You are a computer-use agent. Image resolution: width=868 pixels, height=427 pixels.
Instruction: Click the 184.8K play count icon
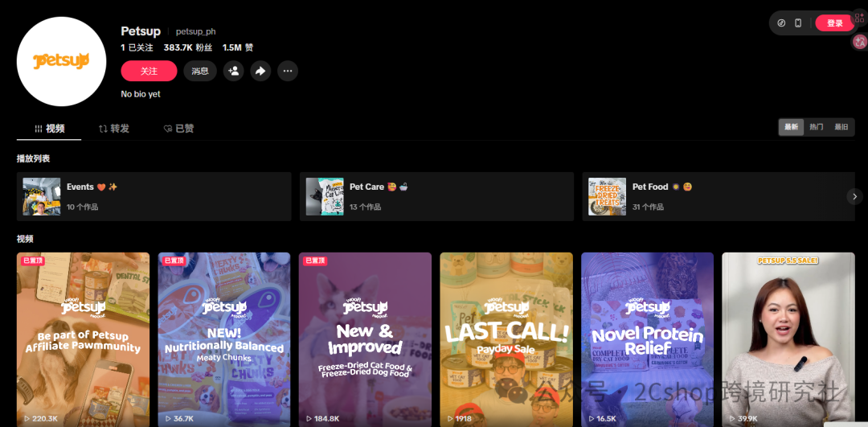click(309, 419)
